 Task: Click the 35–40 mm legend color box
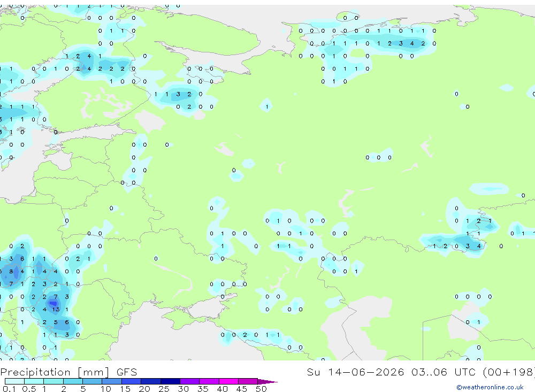[x=209, y=381]
